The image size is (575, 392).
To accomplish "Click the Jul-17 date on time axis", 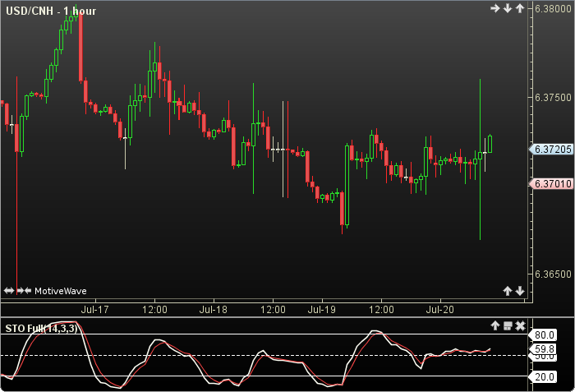I will coord(95,310).
